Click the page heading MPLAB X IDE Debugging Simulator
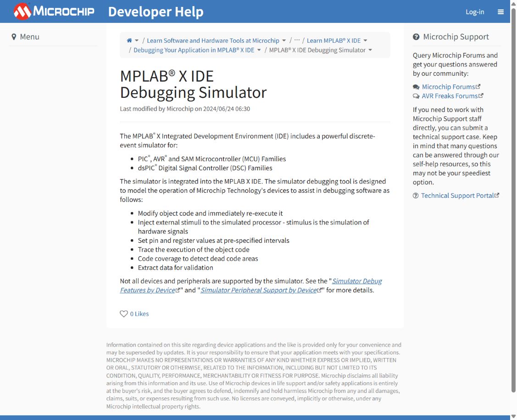Image resolution: width=517 pixels, height=420 pixels. (193, 84)
